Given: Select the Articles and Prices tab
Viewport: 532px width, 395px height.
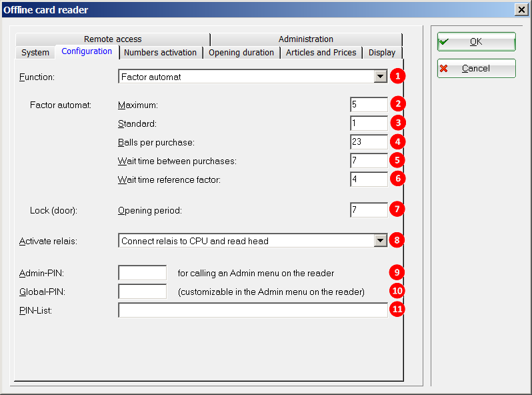Looking at the screenshot, I should point(321,53).
